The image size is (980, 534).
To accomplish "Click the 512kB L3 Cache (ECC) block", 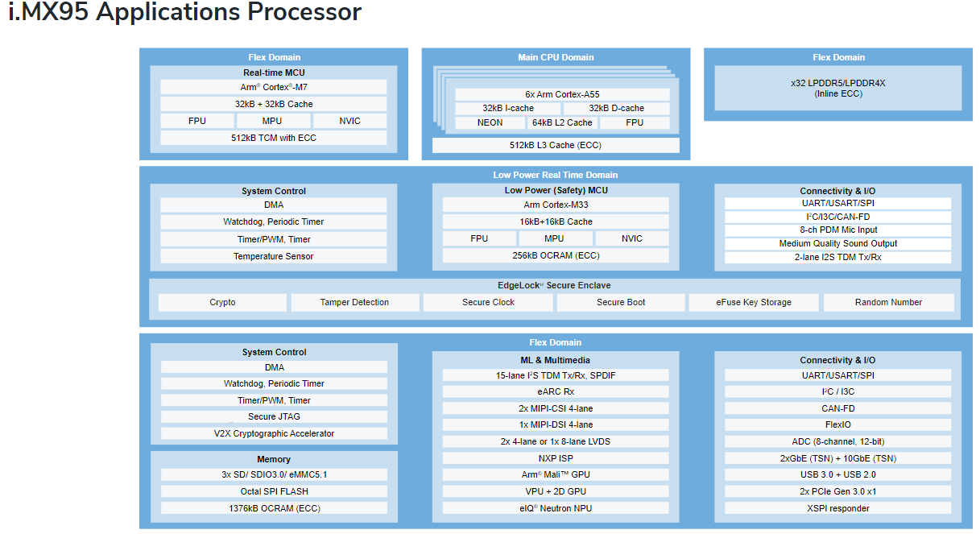I will point(555,145).
